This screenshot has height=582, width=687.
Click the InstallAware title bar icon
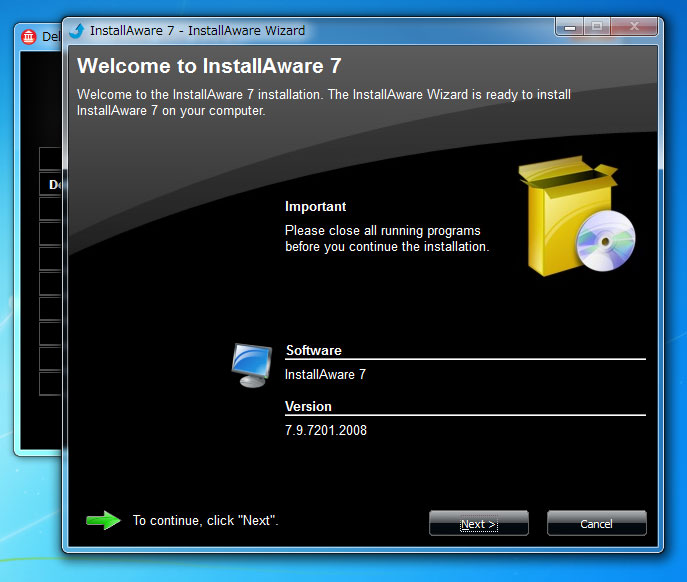[x=77, y=31]
